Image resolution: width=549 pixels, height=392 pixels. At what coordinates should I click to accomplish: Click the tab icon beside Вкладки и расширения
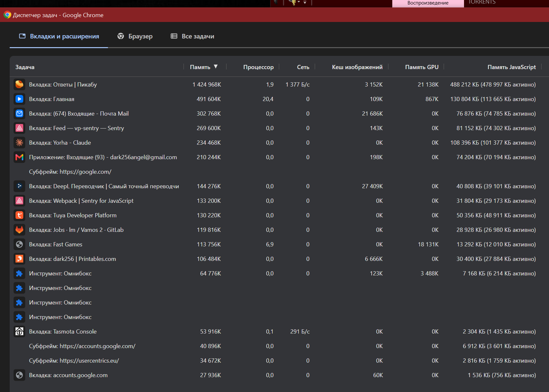click(22, 36)
